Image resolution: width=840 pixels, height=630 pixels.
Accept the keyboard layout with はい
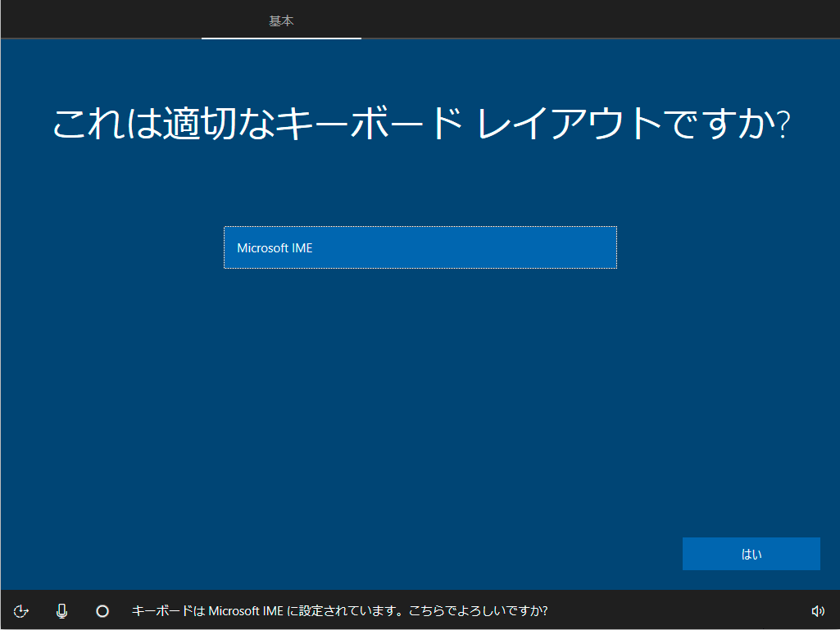click(751, 553)
